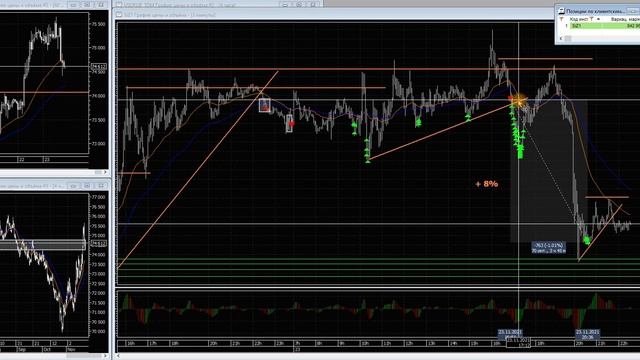This screenshot has height=360, width=640.
Task: Click right scroll arrow of bottom-left chart
Action: coord(105,356)
